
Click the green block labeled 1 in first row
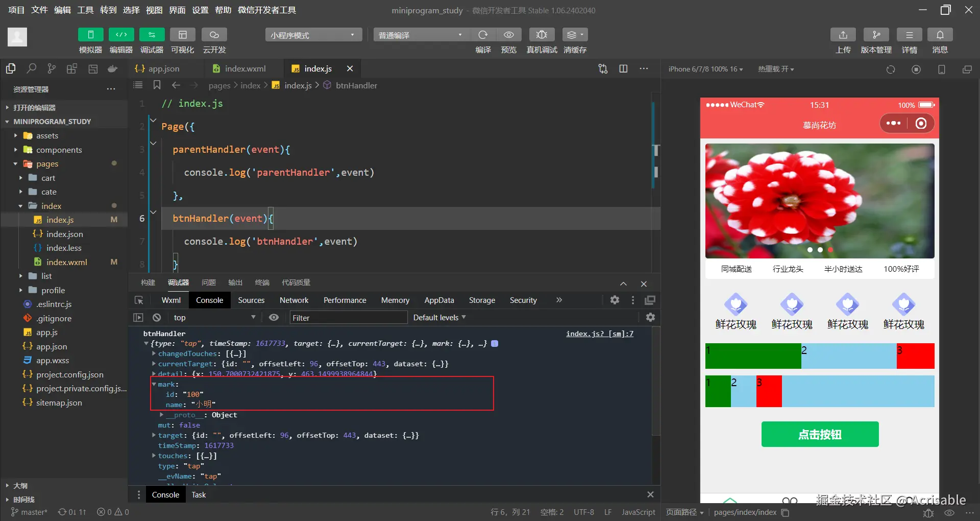click(753, 356)
